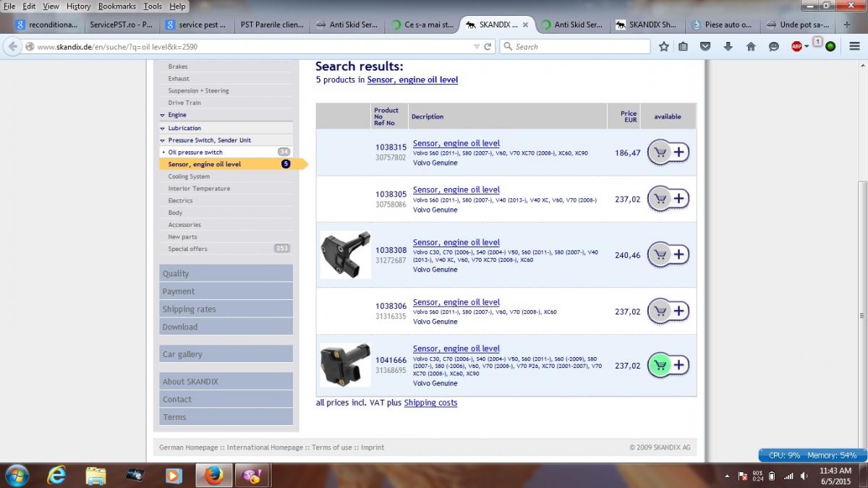Open the green circle toolbar extension icon
This screenshot has height=488, width=868.
pos(830,46)
